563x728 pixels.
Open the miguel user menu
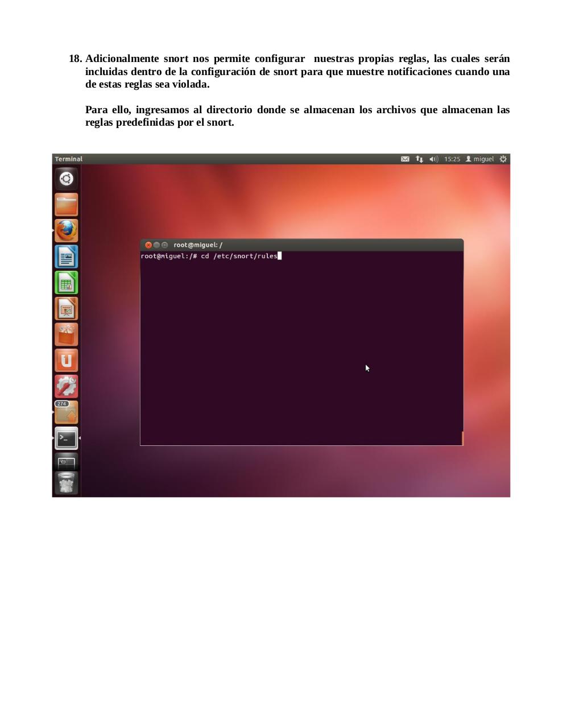(480, 159)
